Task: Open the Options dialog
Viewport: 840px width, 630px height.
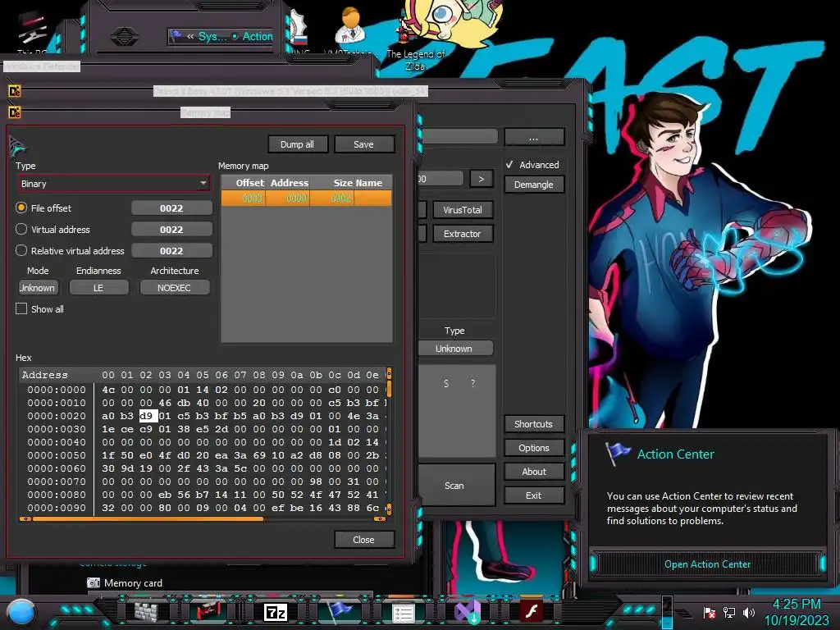Action: click(x=533, y=448)
